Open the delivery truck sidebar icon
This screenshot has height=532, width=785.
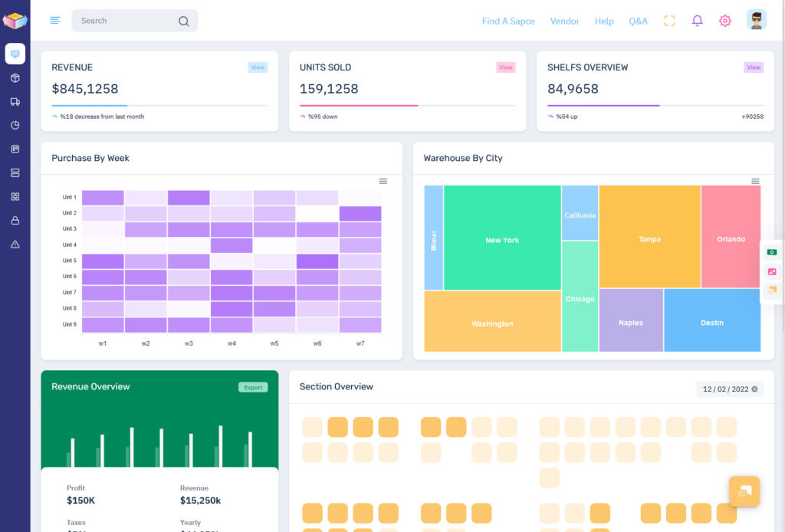point(15,102)
